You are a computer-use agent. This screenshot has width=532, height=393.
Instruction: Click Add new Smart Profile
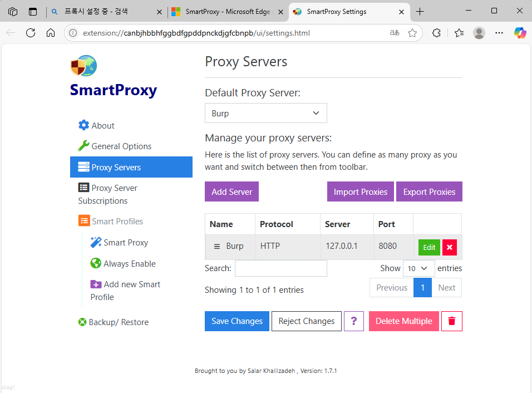(x=125, y=291)
